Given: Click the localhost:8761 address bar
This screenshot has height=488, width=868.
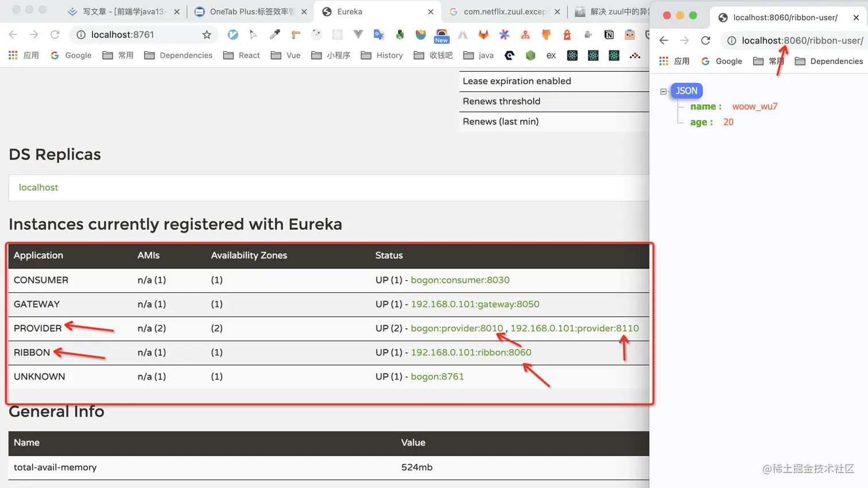Looking at the screenshot, I should point(144,34).
